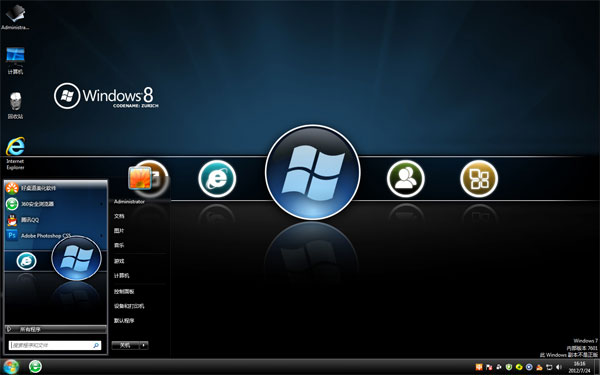
Task: Expand the 360安全浏览器 jump list arrow
Action: pyautogui.click(x=102, y=204)
